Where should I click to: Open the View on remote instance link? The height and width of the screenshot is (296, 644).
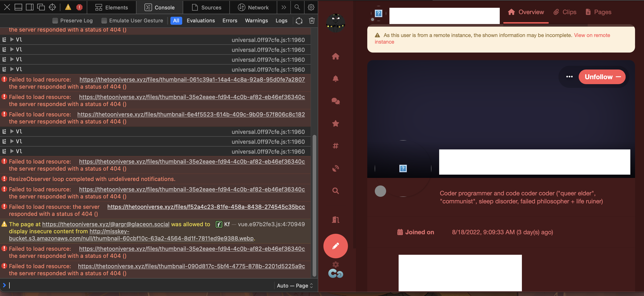point(592,35)
